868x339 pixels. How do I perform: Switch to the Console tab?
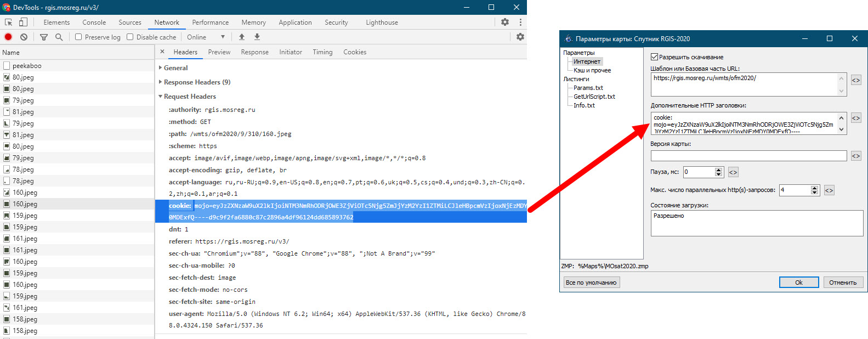(x=94, y=22)
